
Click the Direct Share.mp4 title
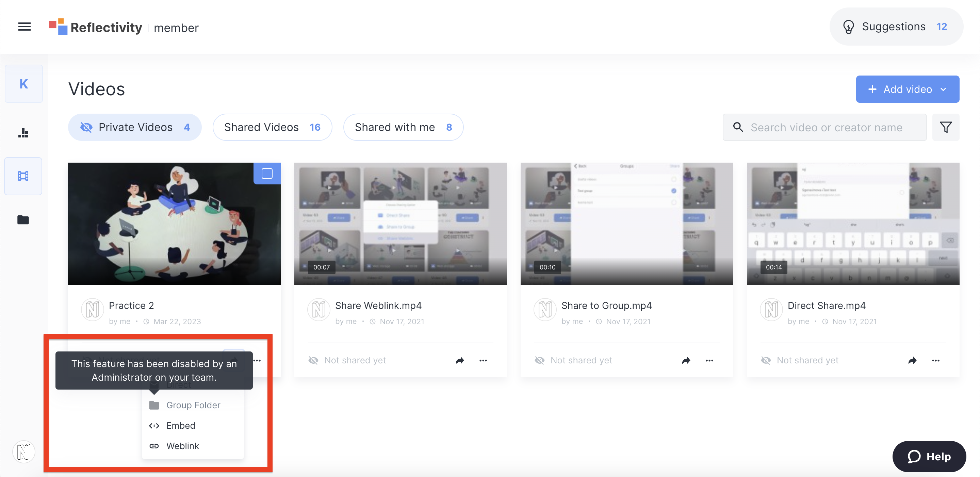[x=826, y=306]
